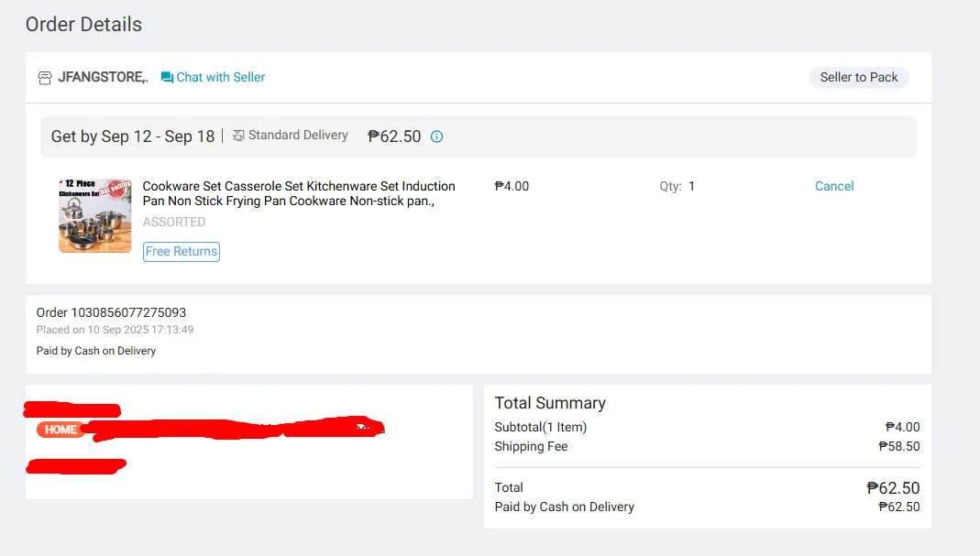Screen dimensions: 980x556
Task: Click the Get by Sep 12 - Sep 18 text
Action: 133,136
